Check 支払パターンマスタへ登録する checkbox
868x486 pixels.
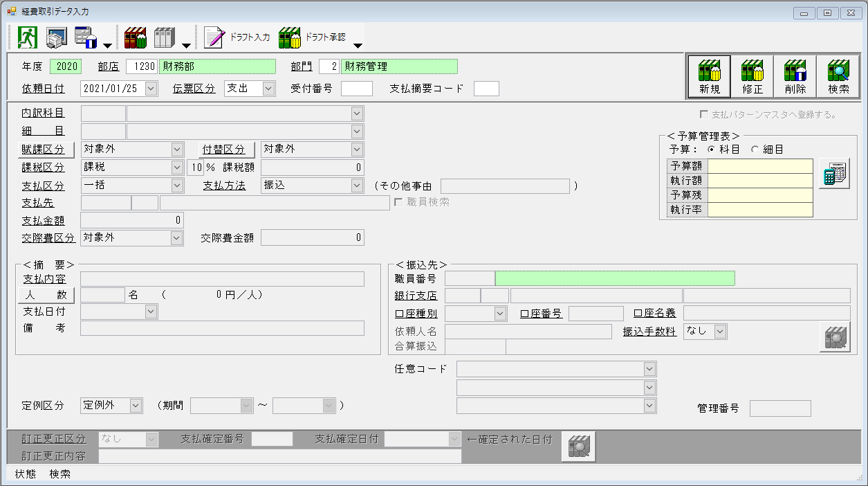coord(704,115)
